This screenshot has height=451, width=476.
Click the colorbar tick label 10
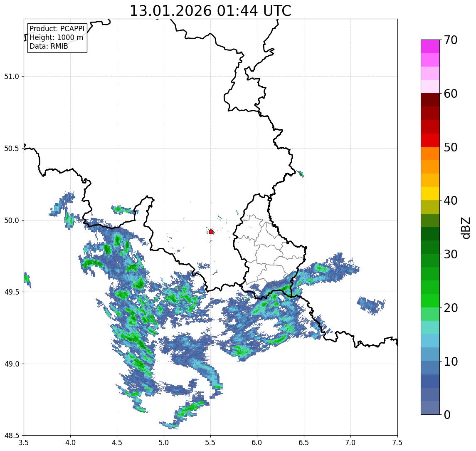tap(451, 362)
